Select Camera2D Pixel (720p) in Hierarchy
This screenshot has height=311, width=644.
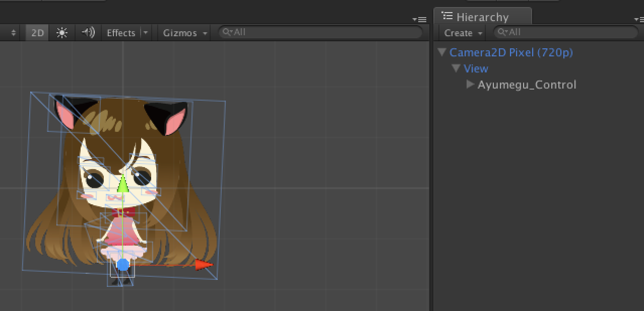coord(511,52)
